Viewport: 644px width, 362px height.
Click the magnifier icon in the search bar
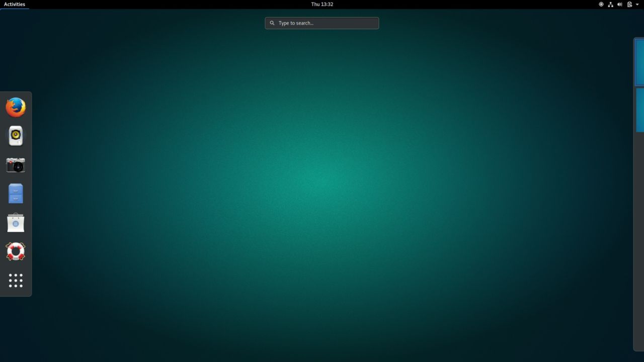pos(272,23)
